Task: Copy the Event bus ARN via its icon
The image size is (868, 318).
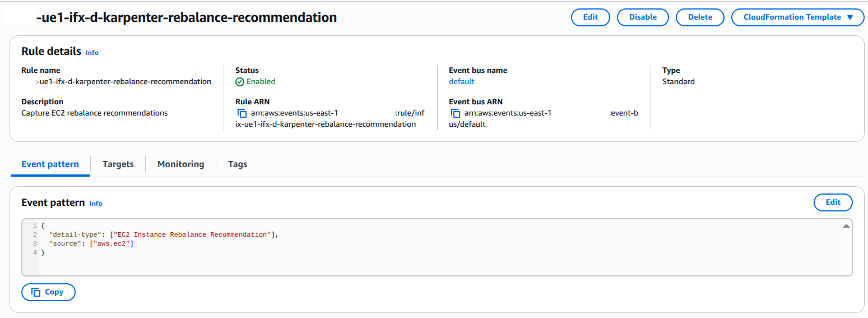Action: pyautogui.click(x=456, y=113)
